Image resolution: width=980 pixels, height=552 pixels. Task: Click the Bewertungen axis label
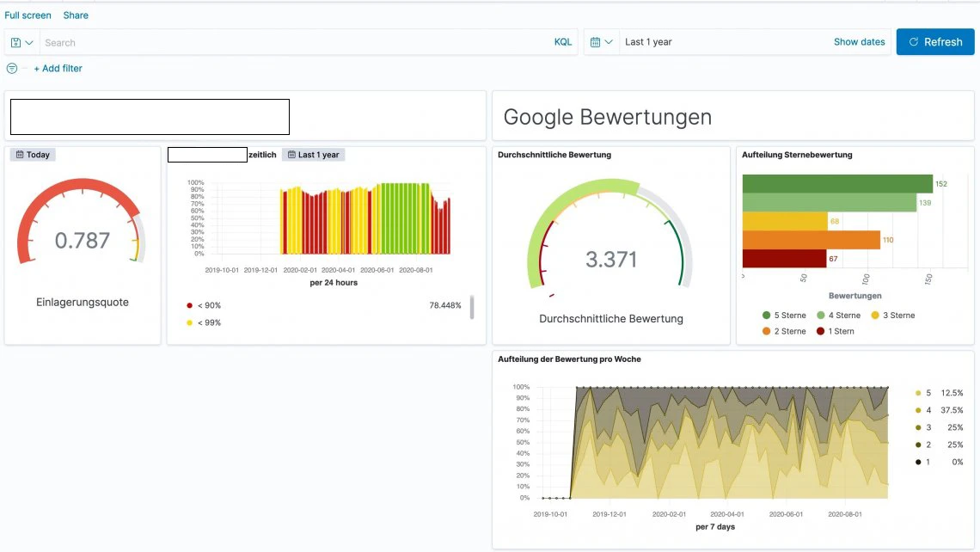(x=855, y=296)
